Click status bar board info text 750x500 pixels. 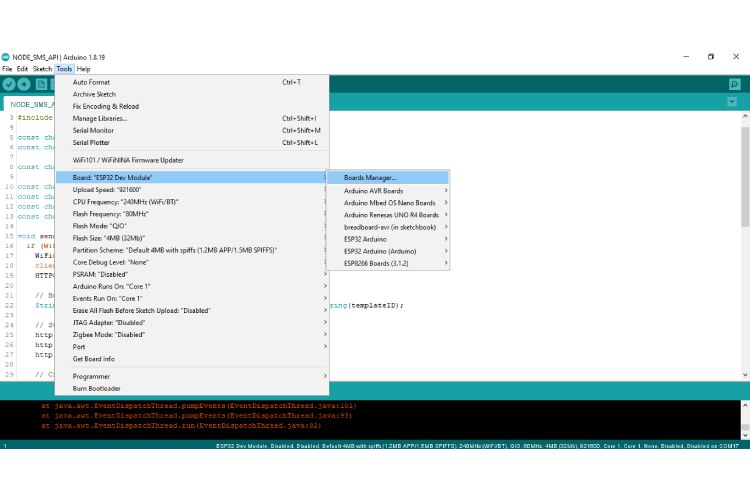pos(477,446)
